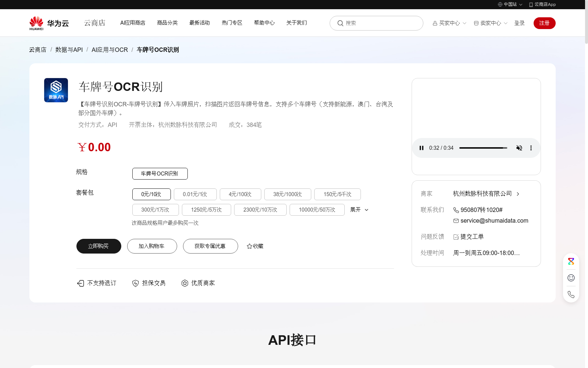Go to 云商店 breadcrumb
Viewport: 588px width, 368px height.
click(x=38, y=50)
